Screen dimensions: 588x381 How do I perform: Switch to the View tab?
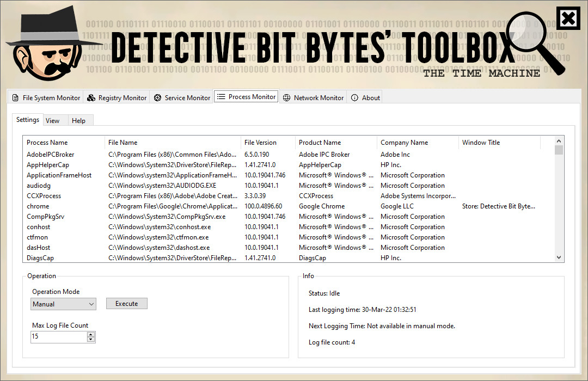click(x=53, y=120)
